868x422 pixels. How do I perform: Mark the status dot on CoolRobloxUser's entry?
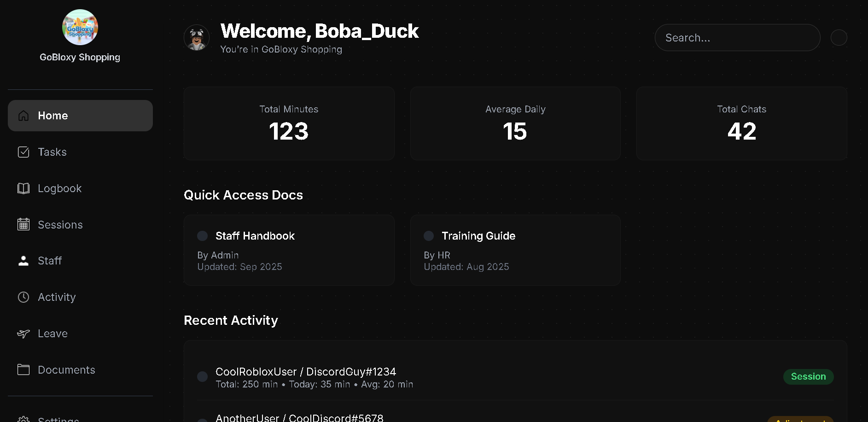[202, 376]
